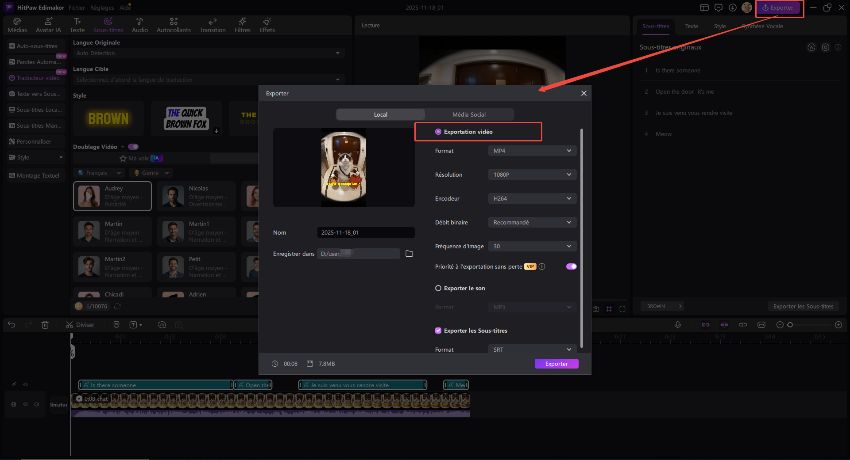
Task: Click the undo arrow above the timeline
Action: click(10, 325)
